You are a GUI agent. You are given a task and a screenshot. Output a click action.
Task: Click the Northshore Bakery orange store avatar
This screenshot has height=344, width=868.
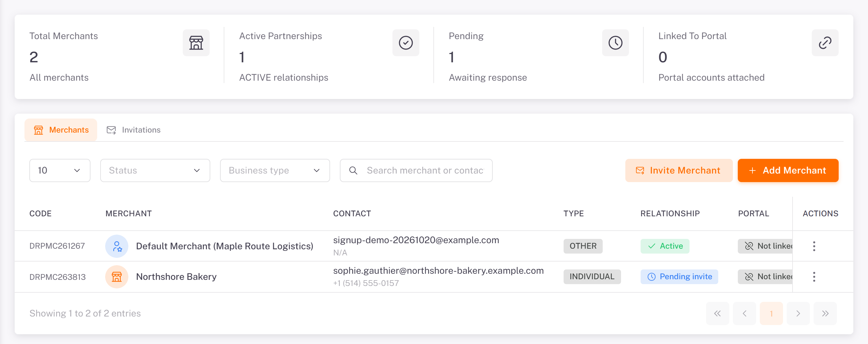(116, 276)
